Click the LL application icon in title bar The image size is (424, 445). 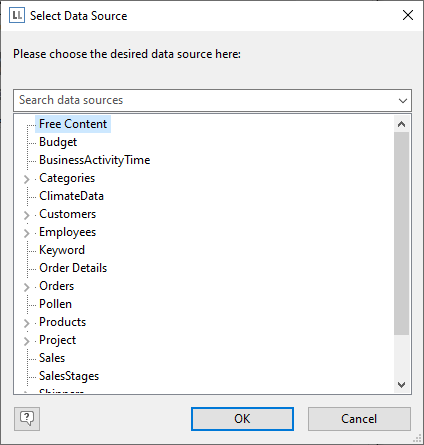tap(17, 15)
